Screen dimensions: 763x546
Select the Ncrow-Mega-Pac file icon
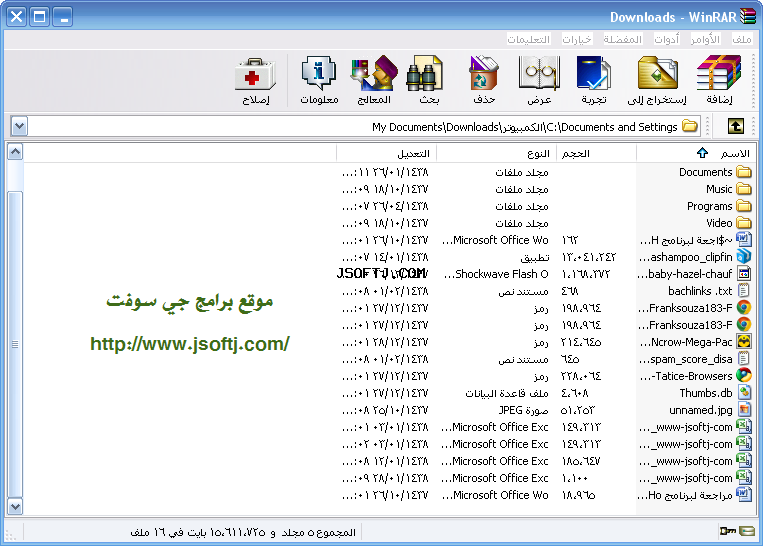[x=744, y=342]
